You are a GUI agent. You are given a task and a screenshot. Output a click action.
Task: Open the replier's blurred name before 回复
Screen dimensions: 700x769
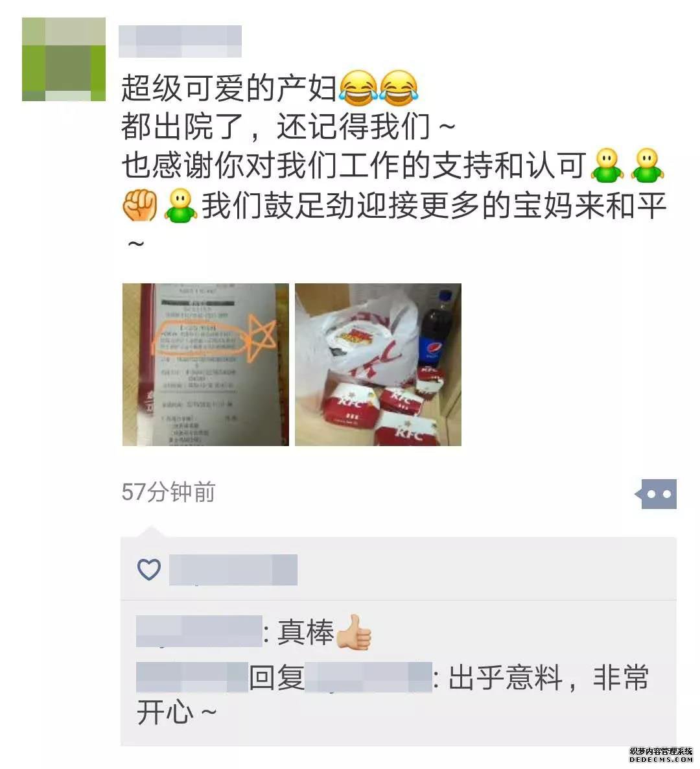(x=192, y=677)
